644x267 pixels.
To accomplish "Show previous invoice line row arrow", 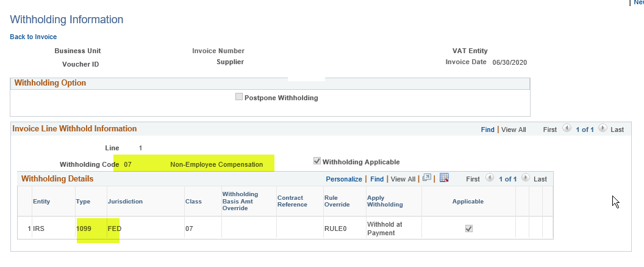I will tap(567, 128).
